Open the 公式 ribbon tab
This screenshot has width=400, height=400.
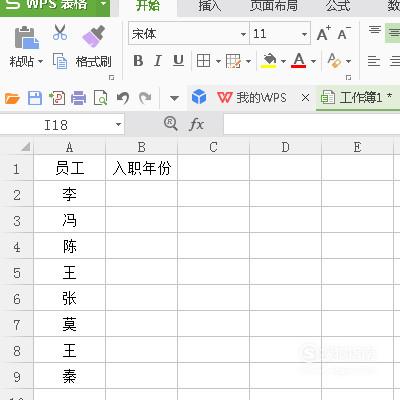coord(338,6)
